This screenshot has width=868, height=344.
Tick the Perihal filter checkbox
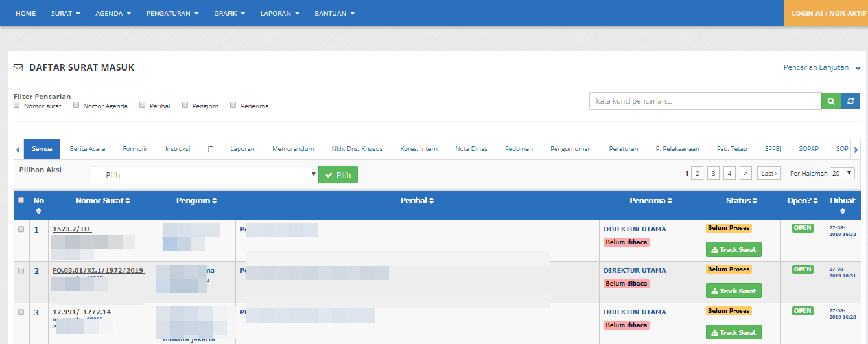tap(143, 105)
